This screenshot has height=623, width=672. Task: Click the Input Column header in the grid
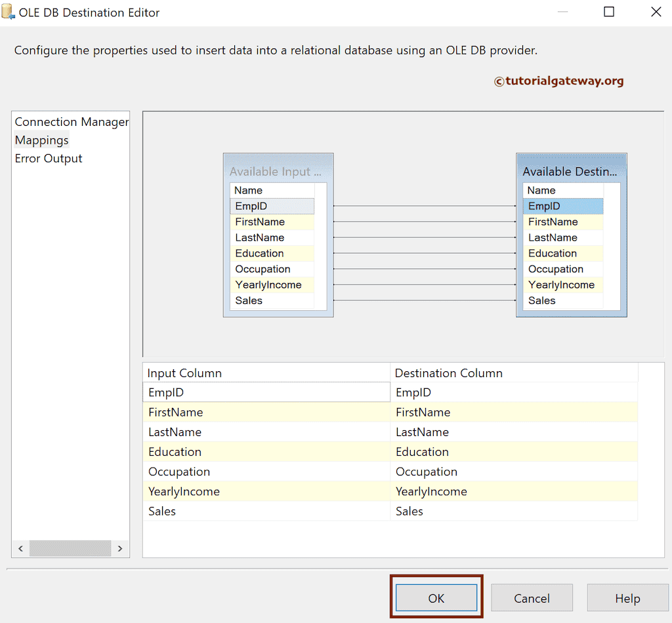(x=262, y=372)
